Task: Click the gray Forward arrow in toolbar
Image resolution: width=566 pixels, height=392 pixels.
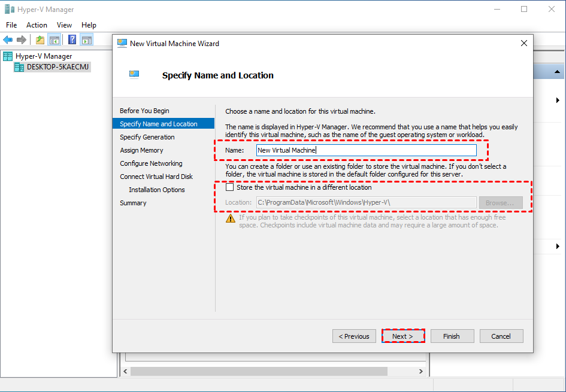Action: coord(22,39)
